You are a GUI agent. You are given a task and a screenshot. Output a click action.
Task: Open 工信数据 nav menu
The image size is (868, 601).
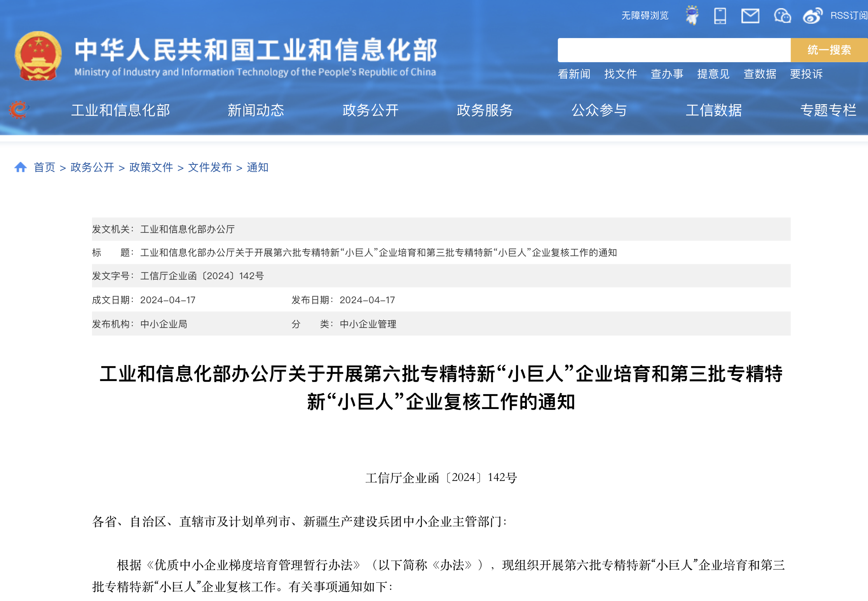714,110
